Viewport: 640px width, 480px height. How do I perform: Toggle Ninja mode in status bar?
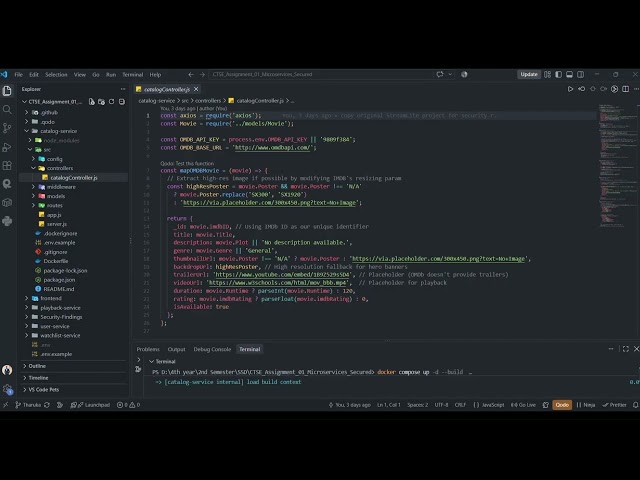click(586, 405)
